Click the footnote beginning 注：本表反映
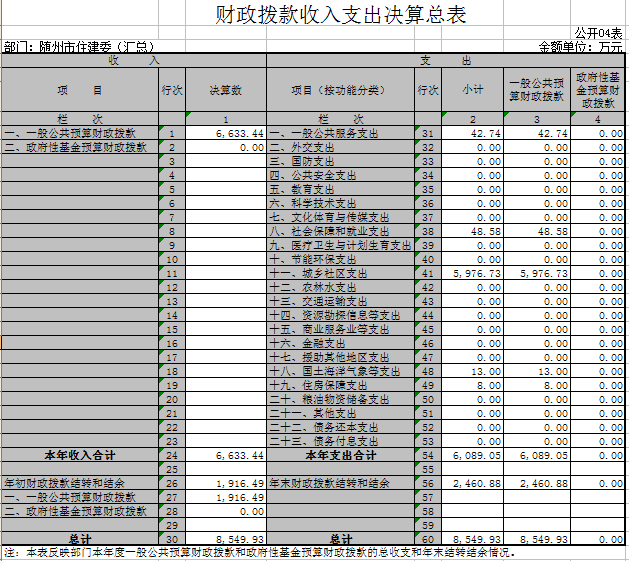 (x=260, y=553)
